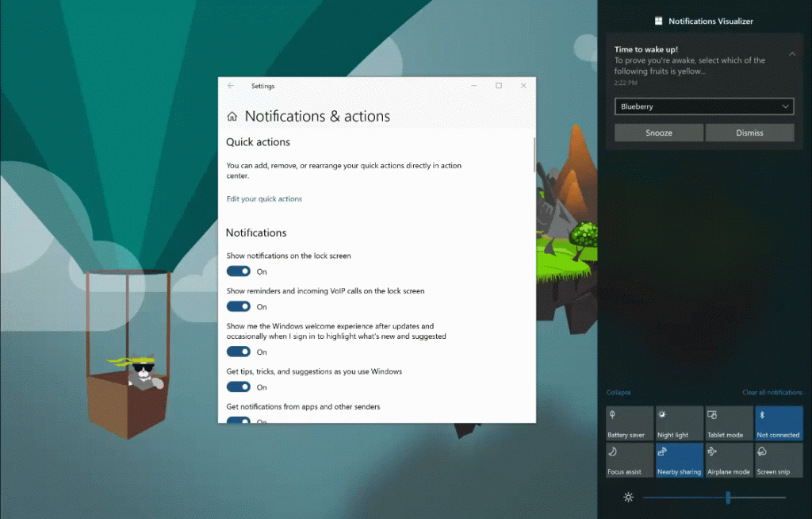812x519 pixels.
Task: Click Collapse above the quick actions
Action: (x=618, y=392)
